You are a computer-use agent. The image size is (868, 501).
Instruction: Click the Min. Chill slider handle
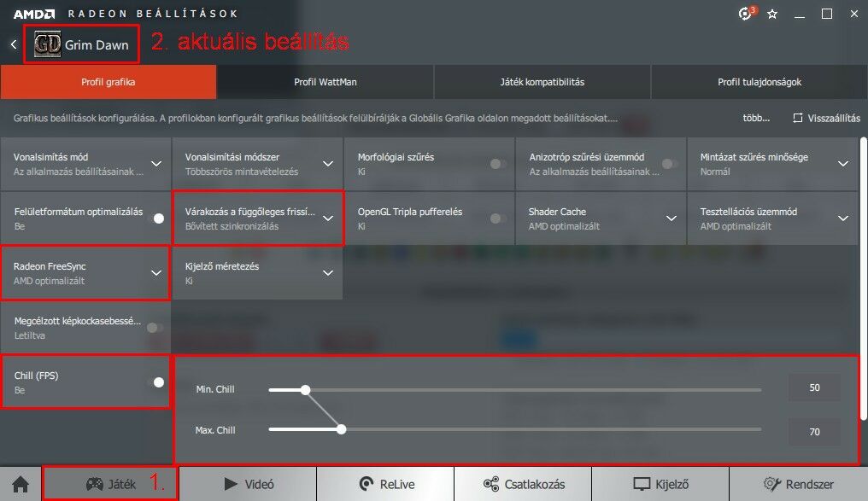tap(306, 390)
